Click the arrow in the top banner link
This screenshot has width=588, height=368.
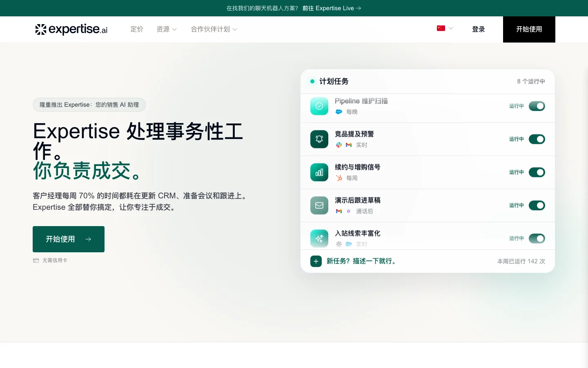(359, 8)
